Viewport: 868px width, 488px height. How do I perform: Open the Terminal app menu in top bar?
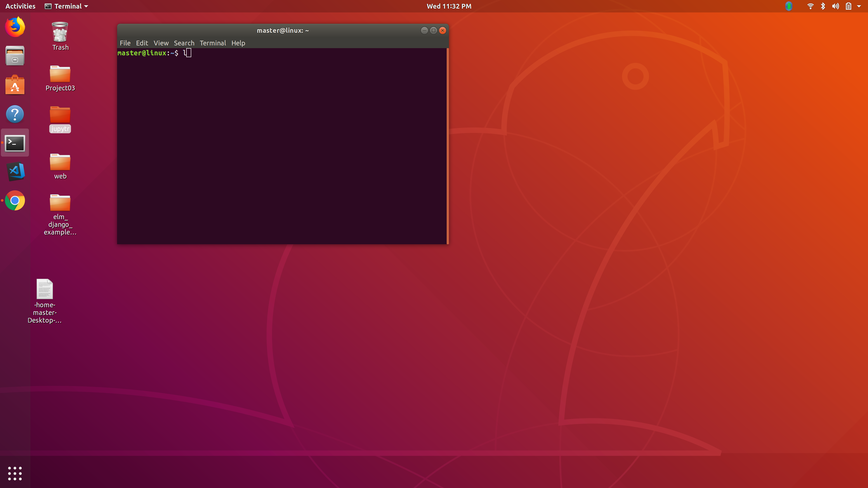[x=66, y=6]
